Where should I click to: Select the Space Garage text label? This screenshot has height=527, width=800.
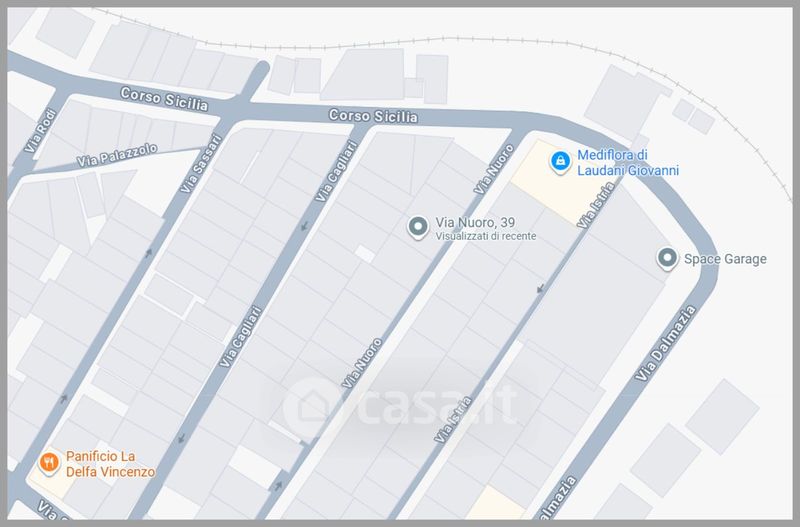725,259
